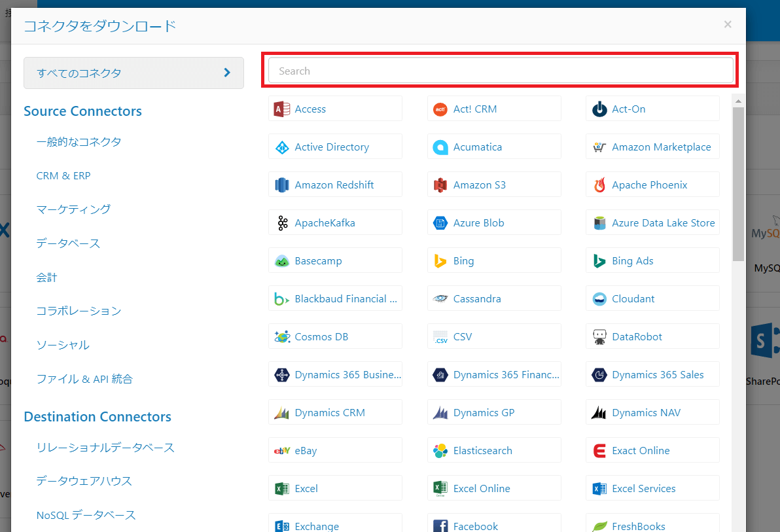Click the Amazon Marketplace cart icon
The width and height of the screenshot is (780, 532).
point(599,147)
